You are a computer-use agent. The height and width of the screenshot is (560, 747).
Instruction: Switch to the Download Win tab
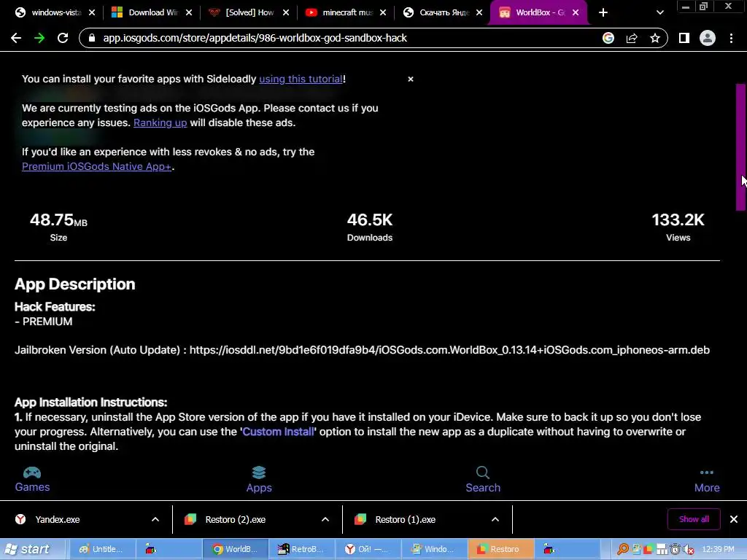[152, 13]
